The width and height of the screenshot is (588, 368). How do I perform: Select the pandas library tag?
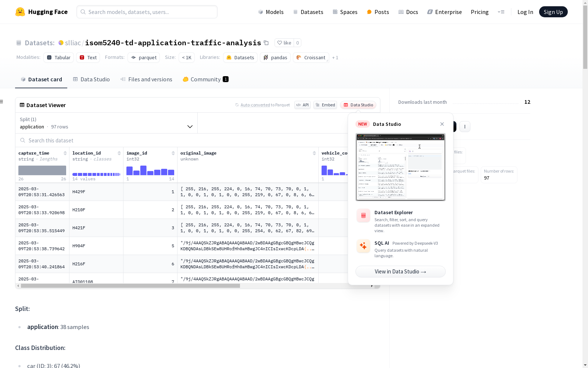[275, 57]
